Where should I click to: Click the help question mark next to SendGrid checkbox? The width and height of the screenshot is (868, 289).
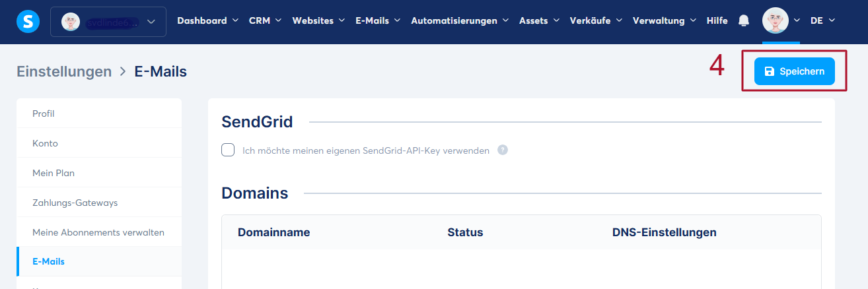[x=503, y=150]
